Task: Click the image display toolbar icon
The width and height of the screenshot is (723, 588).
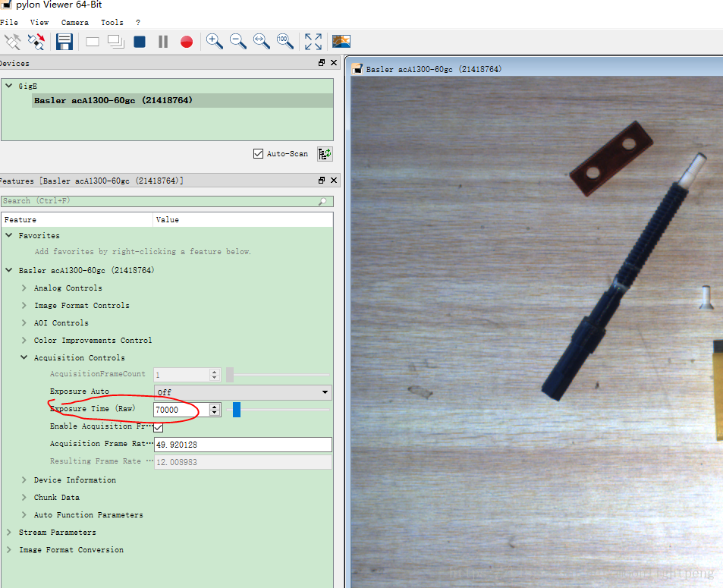Action: point(341,42)
